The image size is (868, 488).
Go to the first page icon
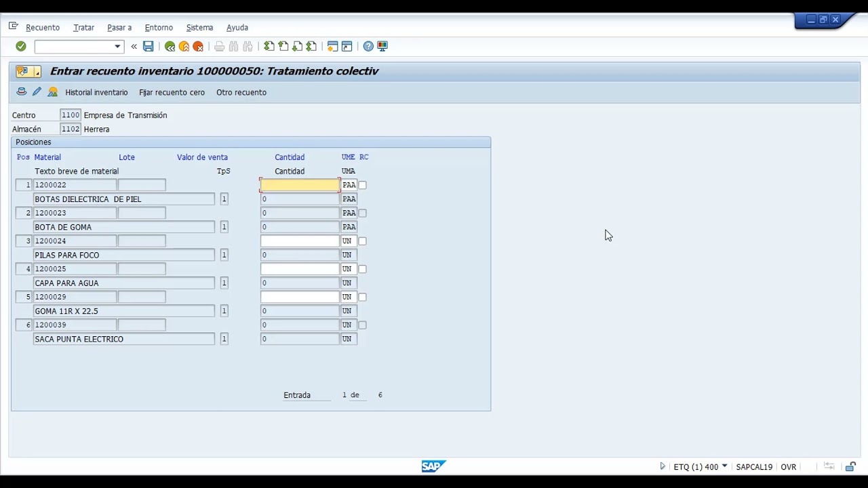point(269,46)
